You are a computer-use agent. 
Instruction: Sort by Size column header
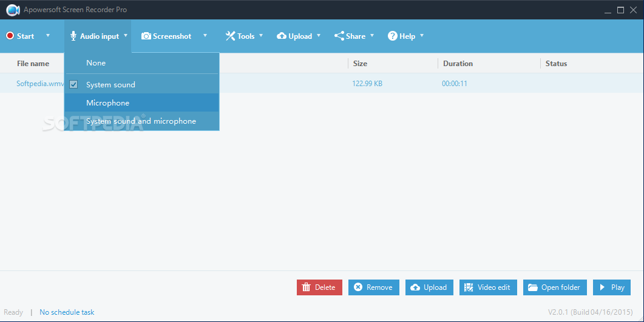click(360, 64)
